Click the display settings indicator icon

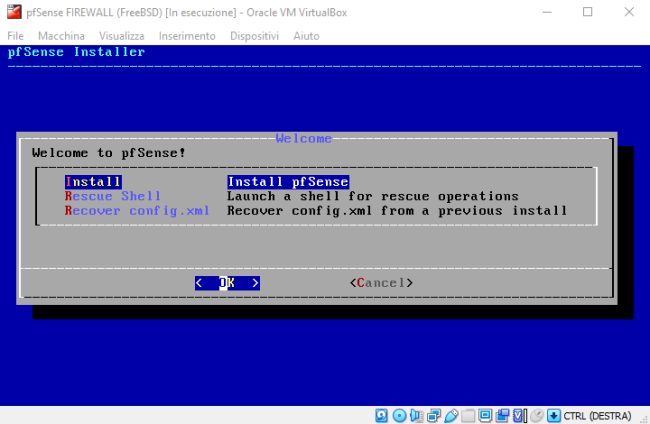pos(485,415)
